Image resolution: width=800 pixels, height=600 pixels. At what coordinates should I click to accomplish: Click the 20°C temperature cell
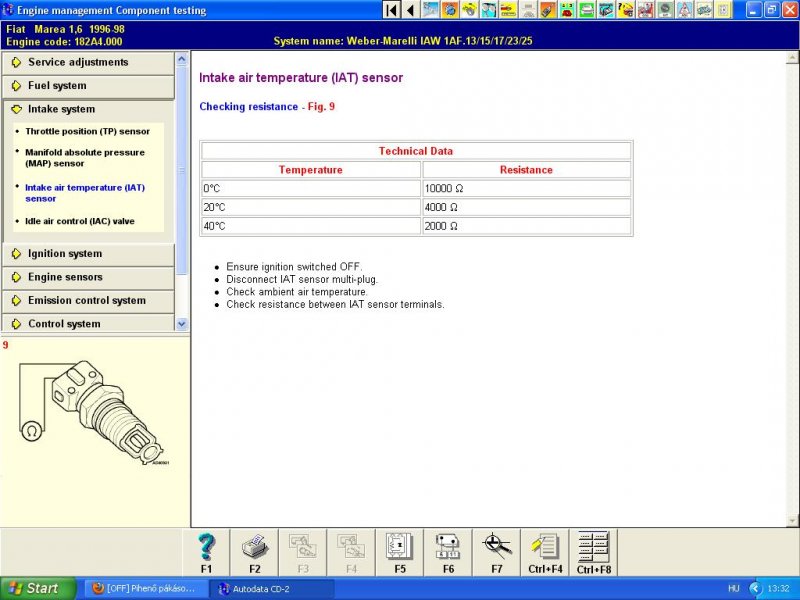(x=311, y=207)
